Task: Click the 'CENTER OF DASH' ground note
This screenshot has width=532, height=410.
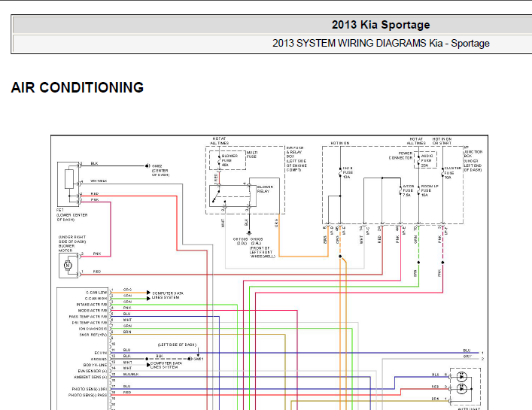Action: tap(160, 173)
